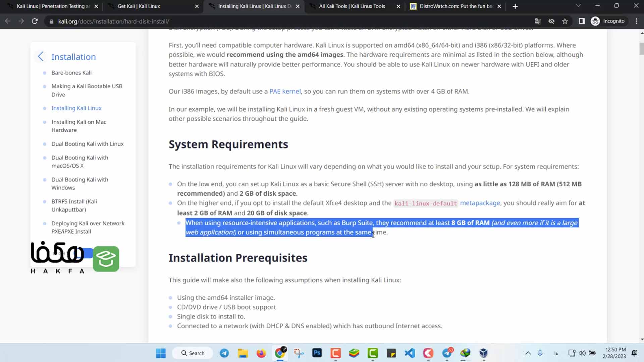Switch to DistroWatch.com tab

pyautogui.click(x=456, y=6)
